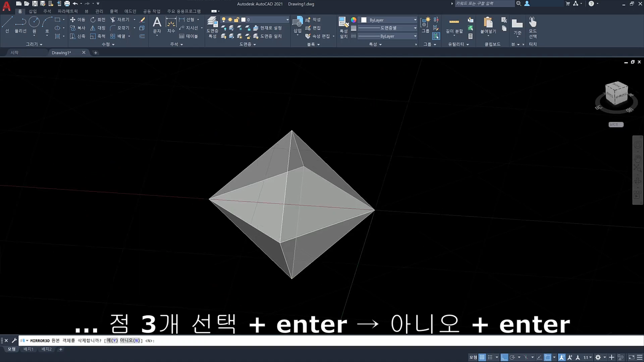Add a new drawing tab with plus button
The width and height of the screenshot is (644, 362).
[x=96, y=53]
